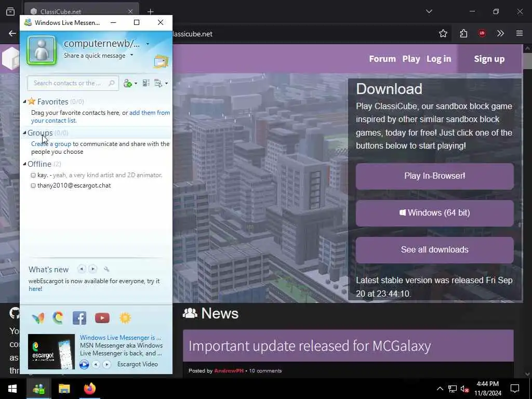Open Important update released for MCGalaxy article

click(x=310, y=345)
